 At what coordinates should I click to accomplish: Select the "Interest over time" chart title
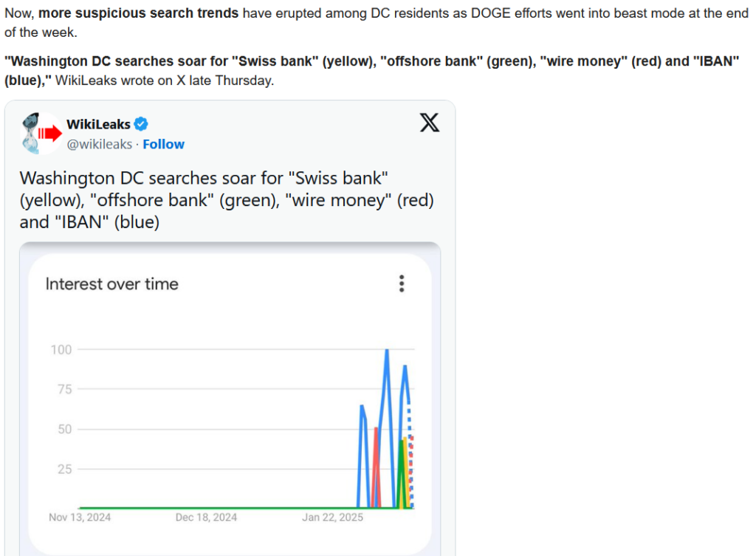(x=112, y=284)
